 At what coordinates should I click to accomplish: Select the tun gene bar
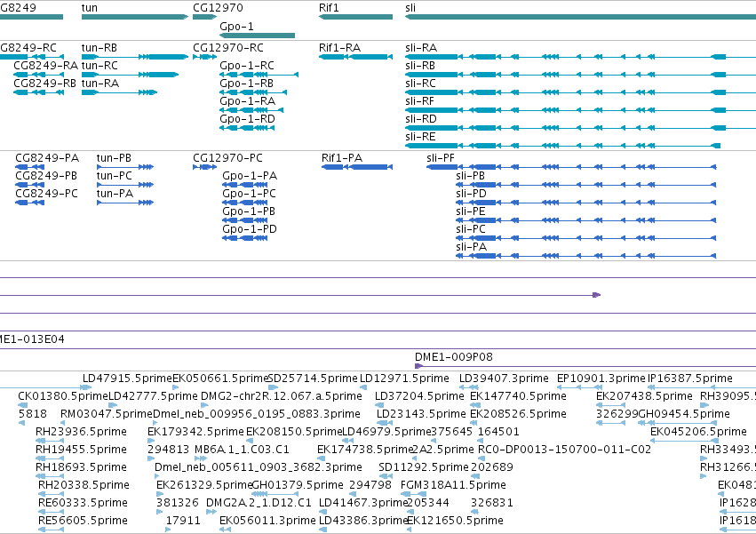point(135,17)
